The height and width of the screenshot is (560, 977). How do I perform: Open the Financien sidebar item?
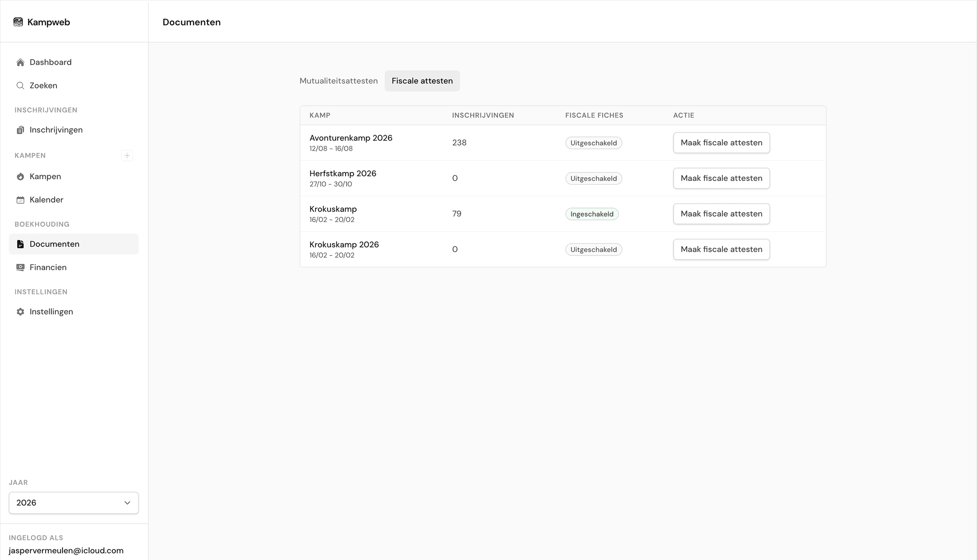click(x=74, y=267)
